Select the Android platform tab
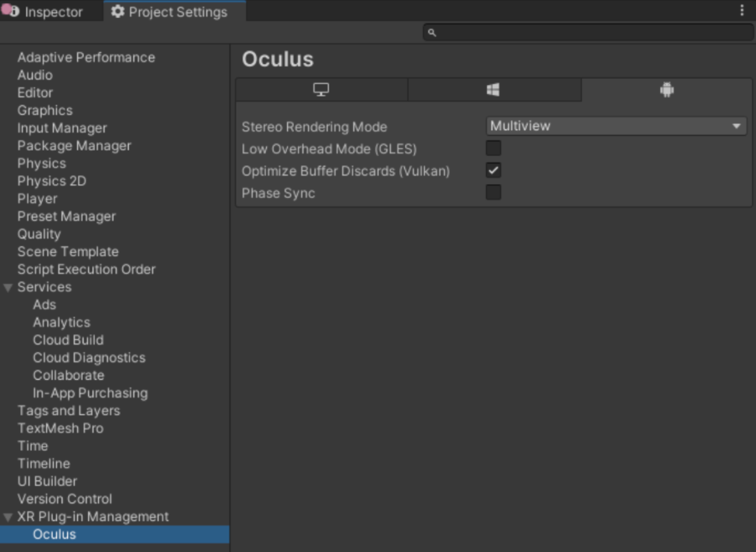Image resolution: width=756 pixels, height=552 pixels. 666,90
